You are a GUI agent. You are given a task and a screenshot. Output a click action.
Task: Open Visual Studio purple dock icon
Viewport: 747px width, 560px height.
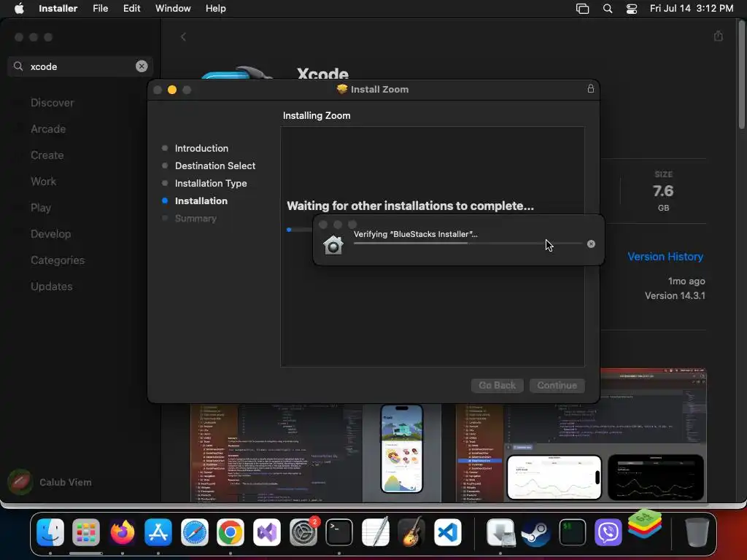point(267,532)
